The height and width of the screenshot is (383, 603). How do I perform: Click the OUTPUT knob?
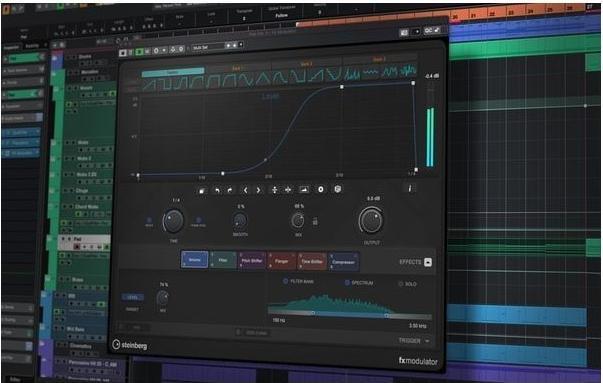(371, 220)
